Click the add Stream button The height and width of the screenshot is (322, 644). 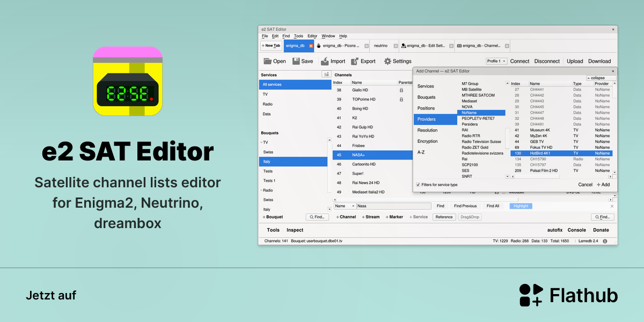tap(370, 217)
